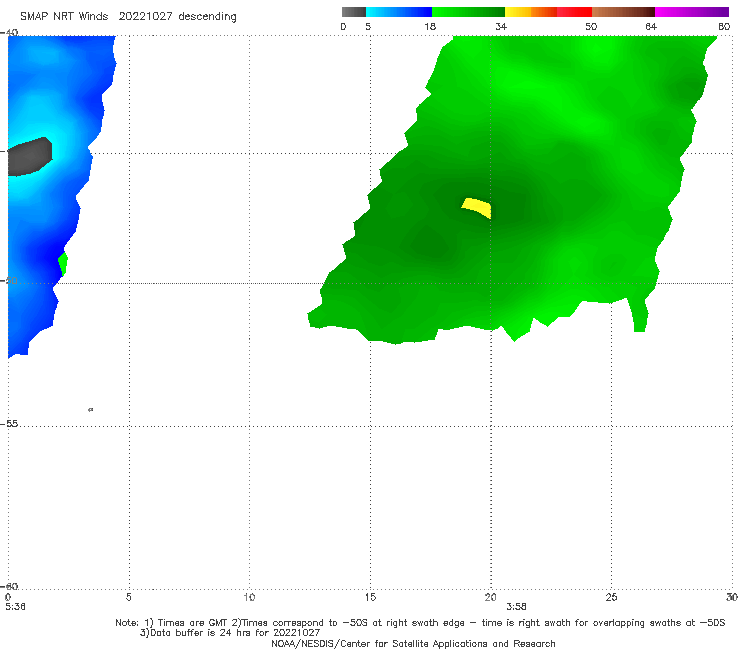Click the color bar label '34'

coord(501,27)
